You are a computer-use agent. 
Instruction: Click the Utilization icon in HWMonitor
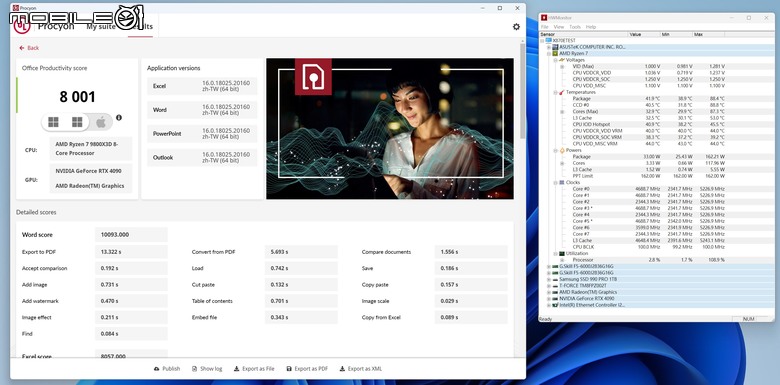point(562,253)
